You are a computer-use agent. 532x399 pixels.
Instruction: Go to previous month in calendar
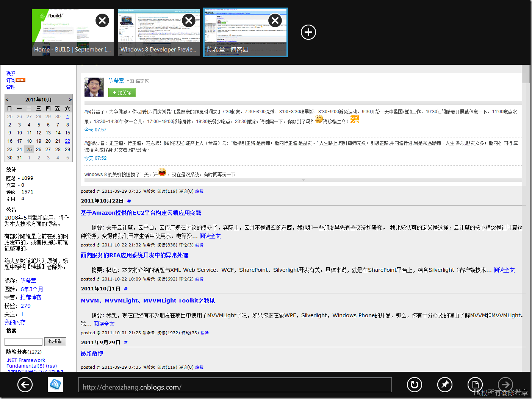[7, 100]
